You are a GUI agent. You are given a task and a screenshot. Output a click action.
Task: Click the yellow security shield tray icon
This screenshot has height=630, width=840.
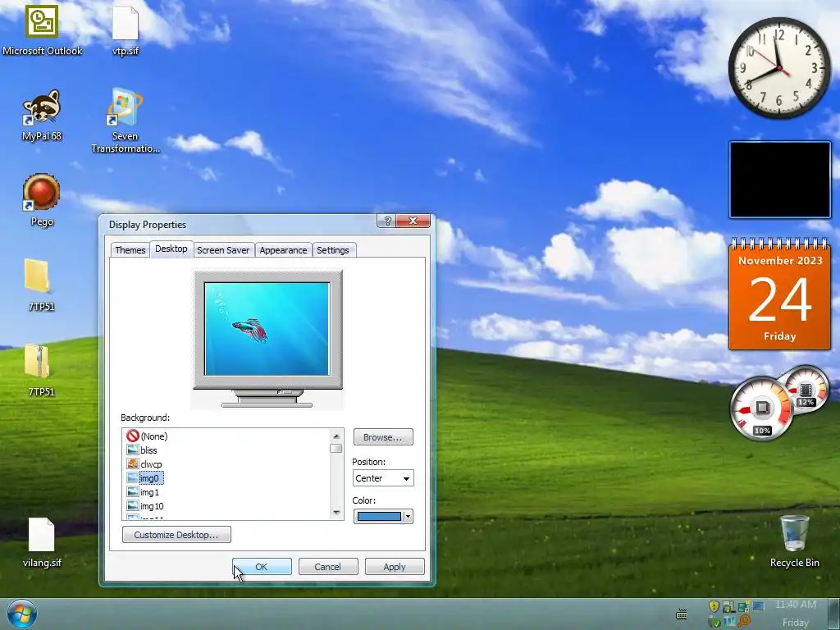[x=714, y=606]
